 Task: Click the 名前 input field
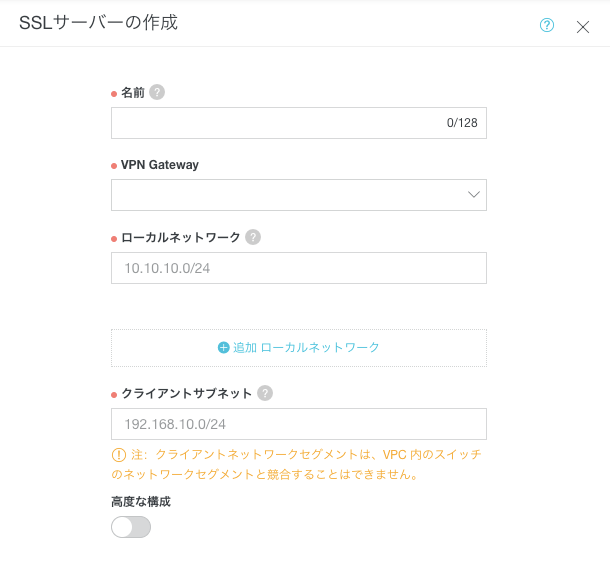(299, 123)
